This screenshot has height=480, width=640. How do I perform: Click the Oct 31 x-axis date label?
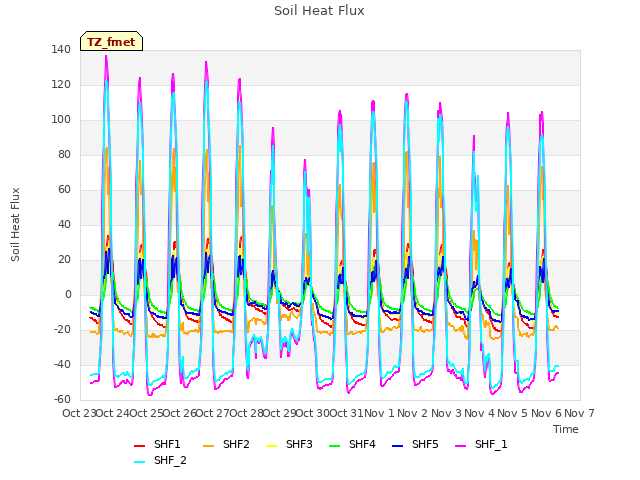[x=347, y=413]
